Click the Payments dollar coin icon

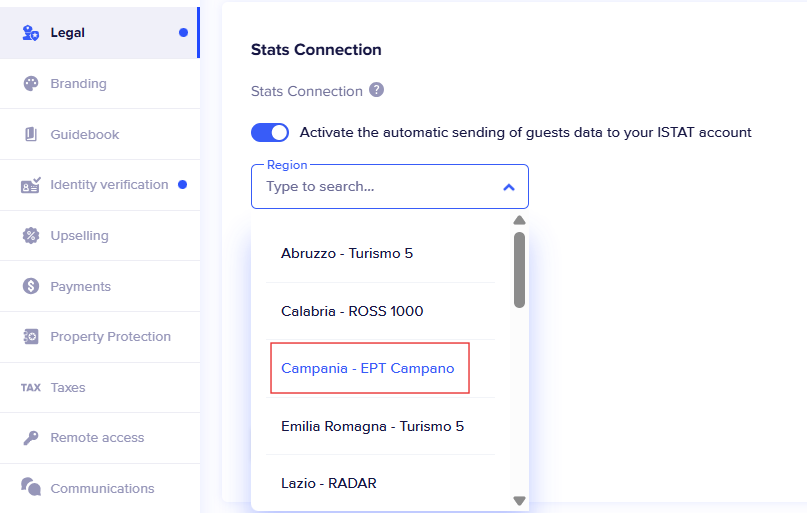tap(31, 287)
